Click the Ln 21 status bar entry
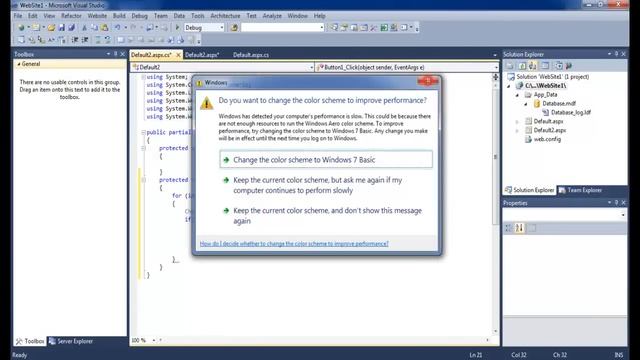Screen dimensions: 640x360 (x=476, y=355)
